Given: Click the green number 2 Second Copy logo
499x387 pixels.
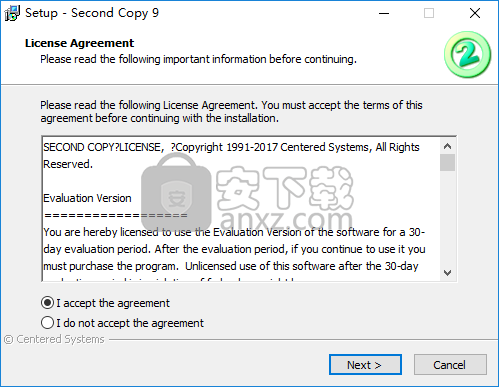Looking at the screenshot, I should point(467,55).
